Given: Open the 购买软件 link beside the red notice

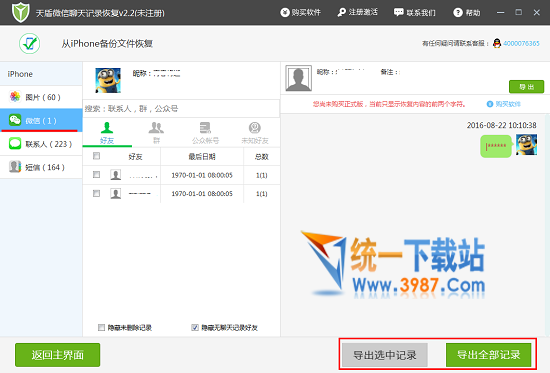Looking at the screenshot, I should (x=504, y=104).
